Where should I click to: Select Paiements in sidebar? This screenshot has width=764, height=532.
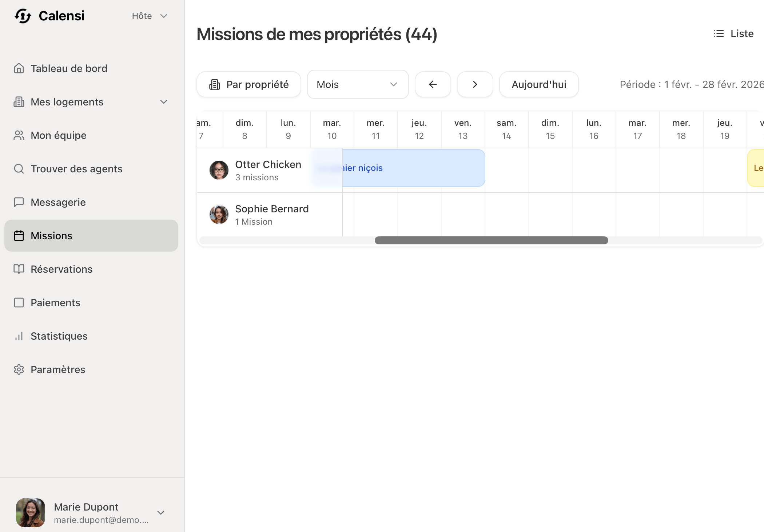[x=55, y=303]
